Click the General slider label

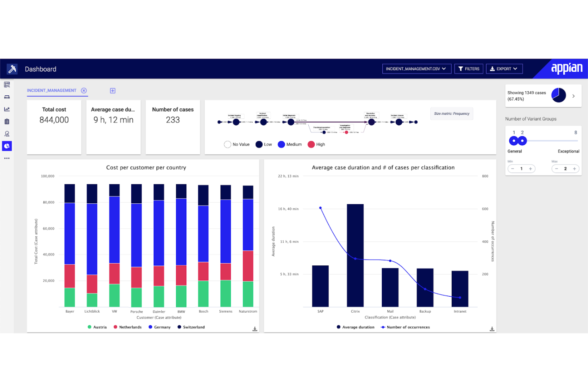click(x=514, y=151)
